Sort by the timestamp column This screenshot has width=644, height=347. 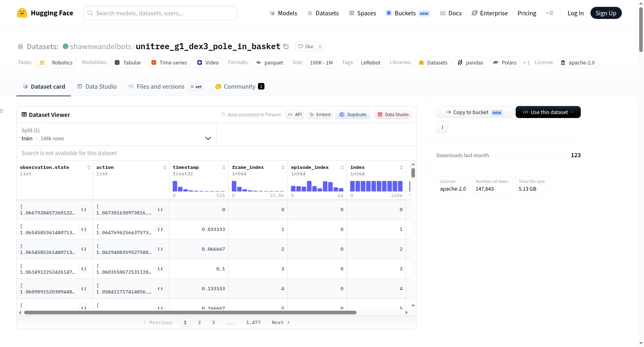click(224, 167)
